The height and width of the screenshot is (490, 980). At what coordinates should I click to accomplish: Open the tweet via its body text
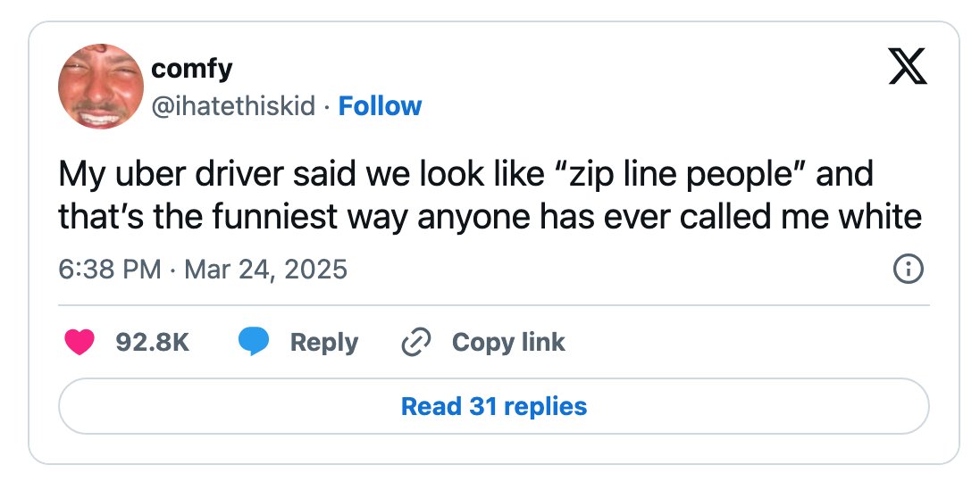[490, 195]
